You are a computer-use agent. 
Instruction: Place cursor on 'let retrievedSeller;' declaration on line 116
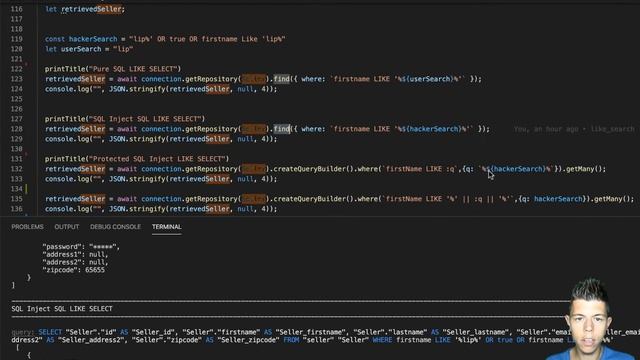[84, 9]
